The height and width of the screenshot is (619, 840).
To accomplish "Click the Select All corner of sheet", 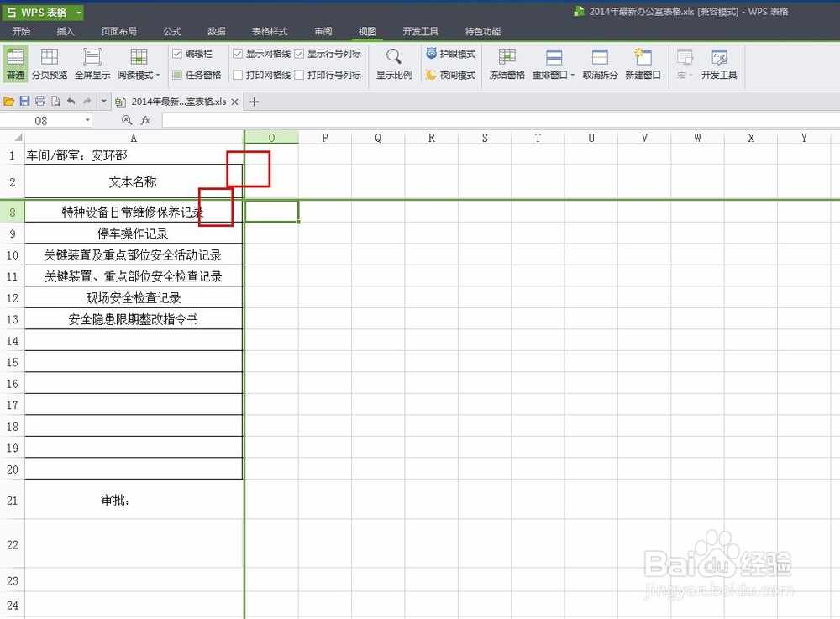I will point(13,138).
